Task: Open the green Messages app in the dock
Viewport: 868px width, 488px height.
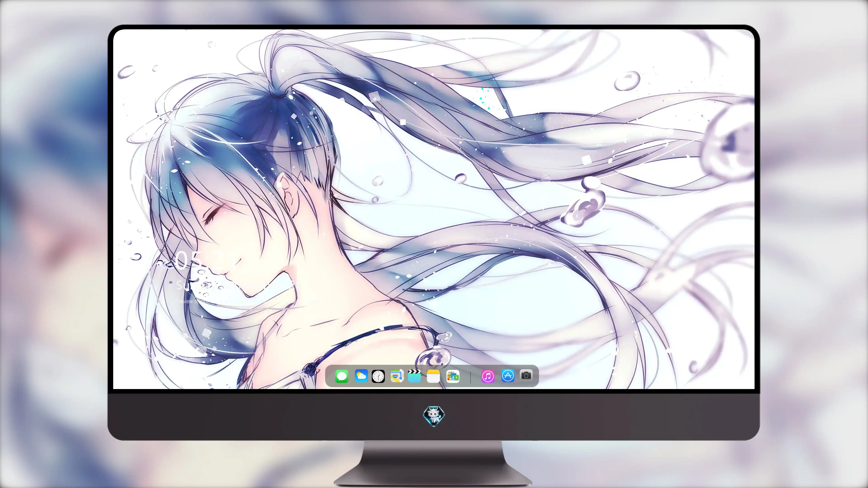Action: point(342,376)
